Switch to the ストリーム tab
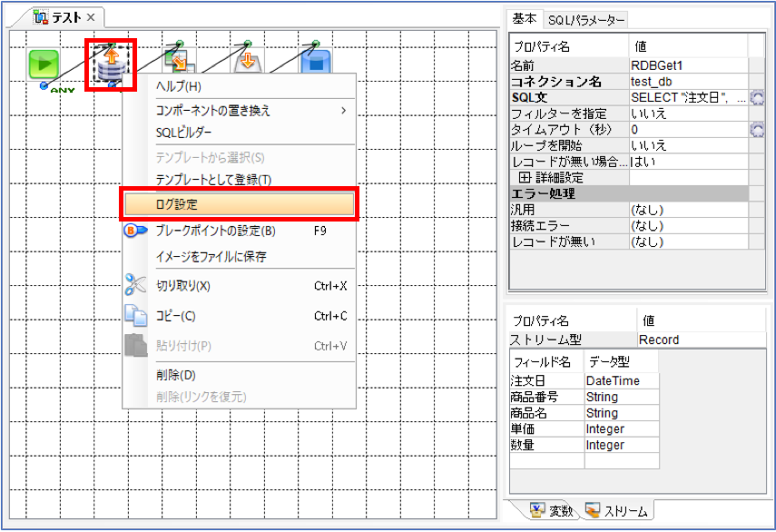Image resolution: width=776 pixels, height=532 pixels. (616, 510)
